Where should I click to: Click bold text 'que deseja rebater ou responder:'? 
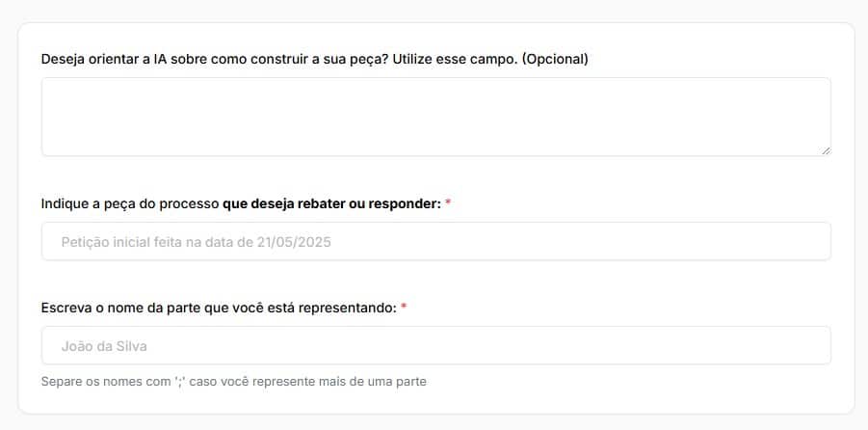point(330,204)
